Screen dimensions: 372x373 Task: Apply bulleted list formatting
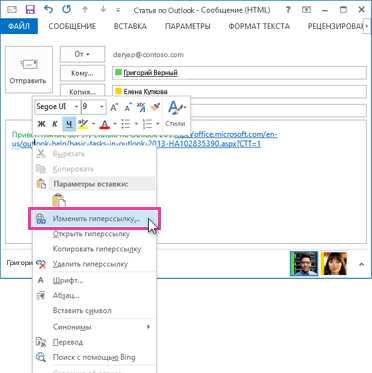click(126, 124)
